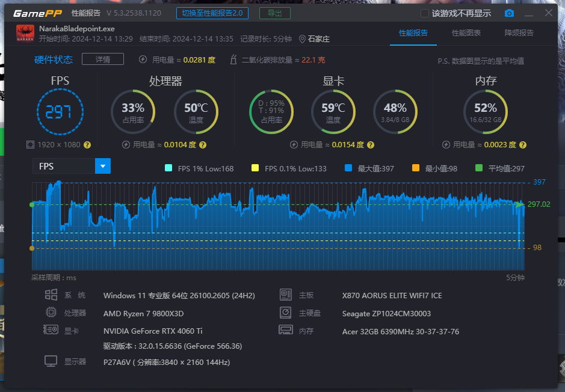The image size is (565, 392).
Task: Click the FPS 297 circular gauge
Action: 60,112
